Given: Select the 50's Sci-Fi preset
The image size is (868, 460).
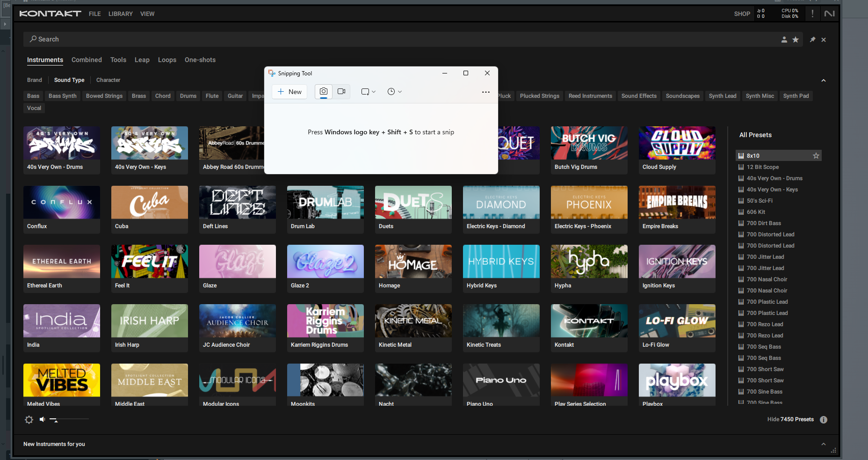Looking at the screenshot, I should pos(779,201).
